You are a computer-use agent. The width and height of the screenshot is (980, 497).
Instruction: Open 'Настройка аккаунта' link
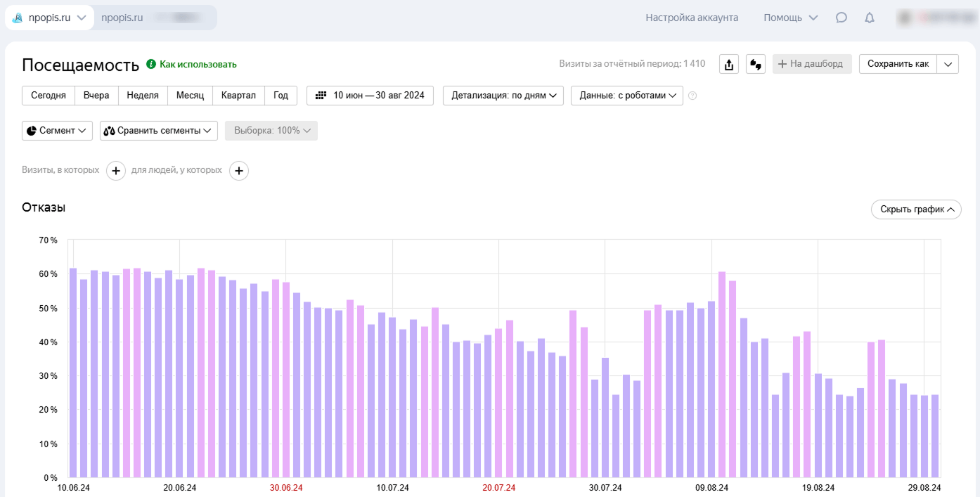[x=692, y=18]
